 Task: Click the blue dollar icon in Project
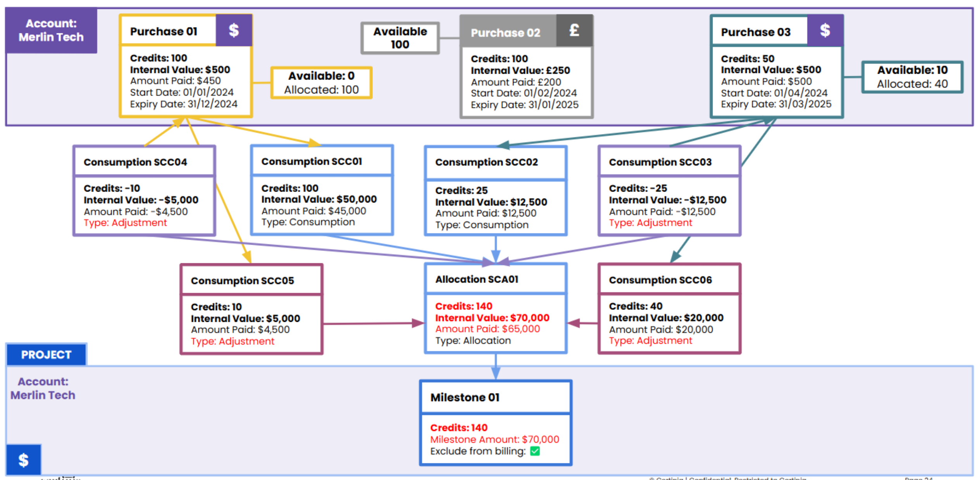coord(24,460)
